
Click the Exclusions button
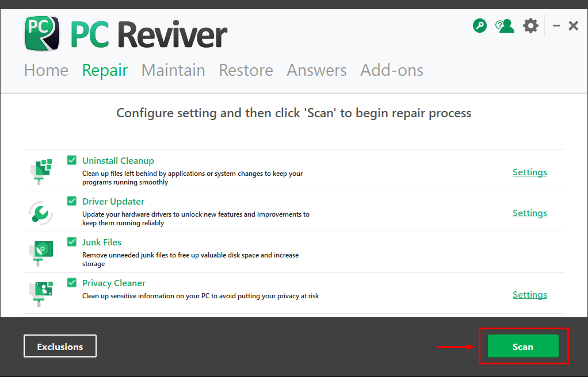[x=60, y=346]
